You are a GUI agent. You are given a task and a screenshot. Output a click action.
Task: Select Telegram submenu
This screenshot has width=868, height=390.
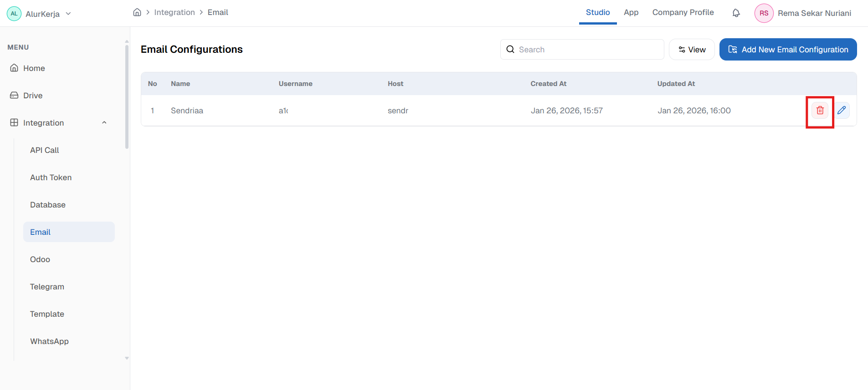coord(47,287)
